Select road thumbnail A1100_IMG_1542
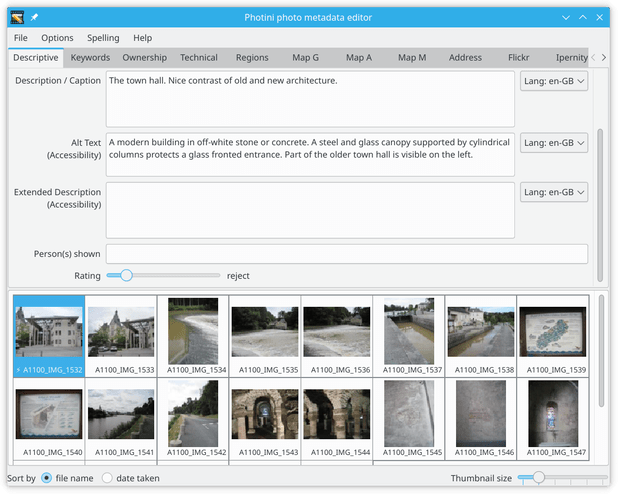Image resolution: width=618 pixels, height=494 pixels. point(193,419)
